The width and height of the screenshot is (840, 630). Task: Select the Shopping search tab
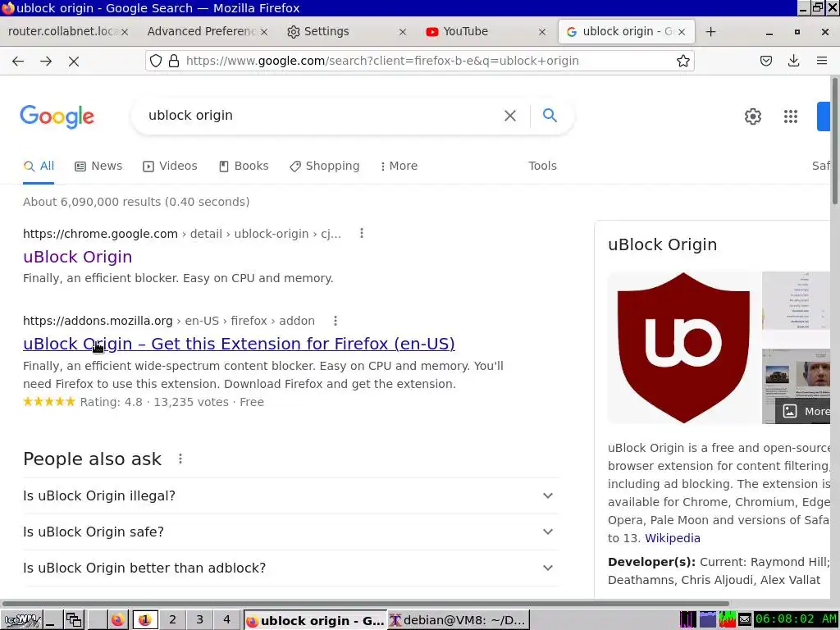325,166
